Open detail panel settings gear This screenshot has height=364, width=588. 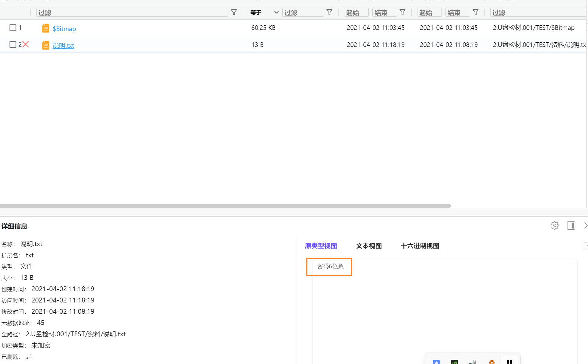click(x=555, y=225)
